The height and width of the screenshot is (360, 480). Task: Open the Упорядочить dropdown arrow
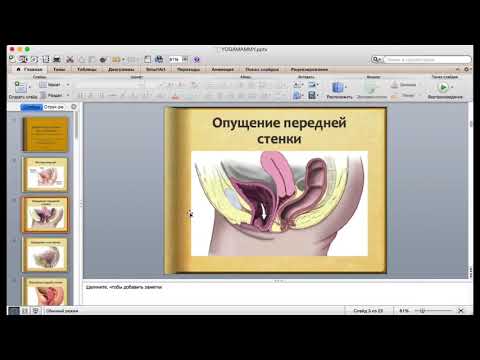click(x=346, y=87)
